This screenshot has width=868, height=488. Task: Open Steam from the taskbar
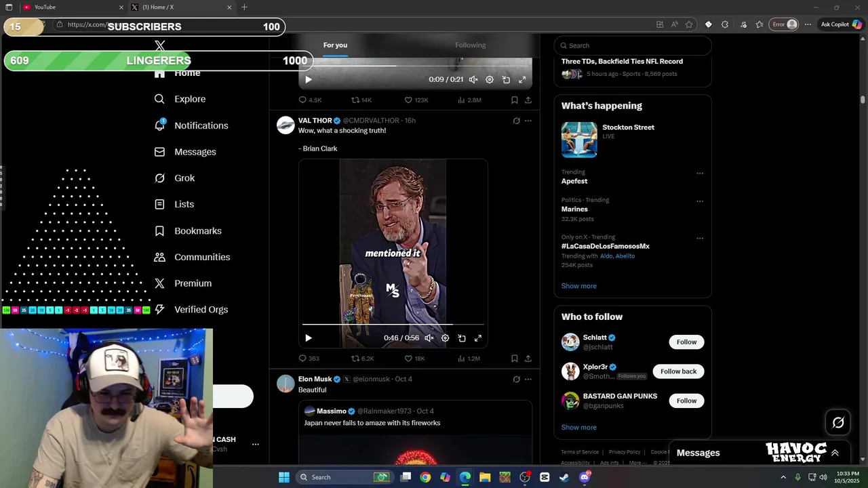coord(564,477)
